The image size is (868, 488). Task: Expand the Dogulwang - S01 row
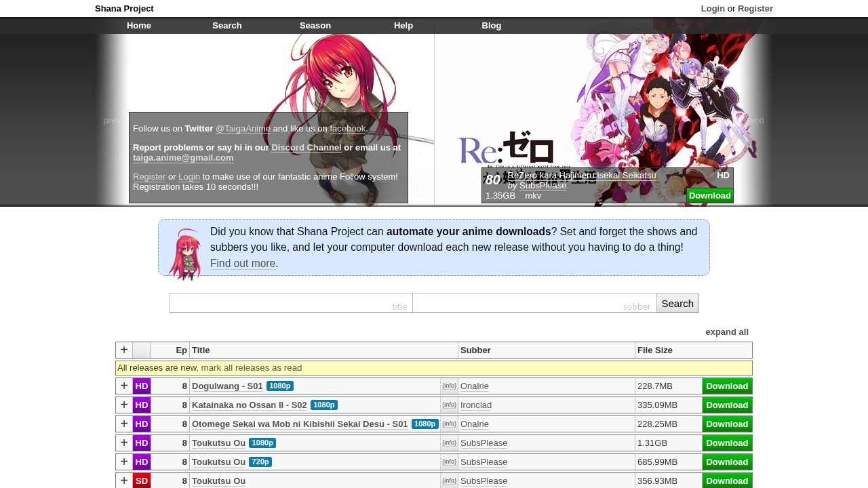click(124, 386)
